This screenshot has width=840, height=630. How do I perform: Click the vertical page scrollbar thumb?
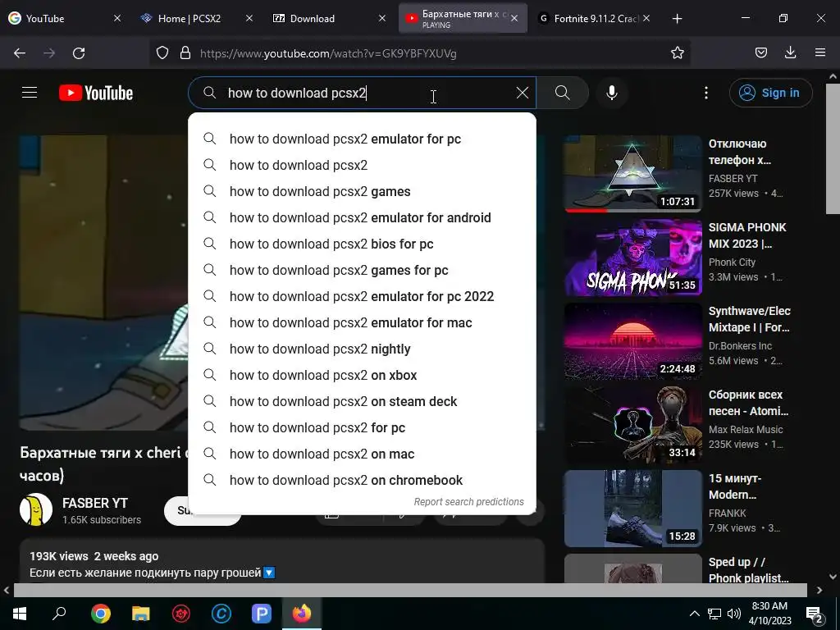click(833, 149)
